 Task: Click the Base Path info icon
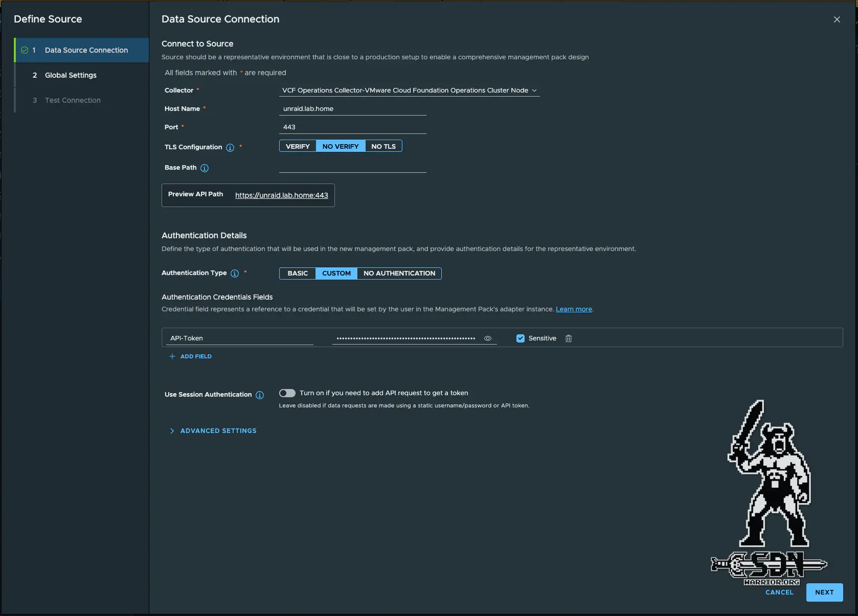pos(205,168)
